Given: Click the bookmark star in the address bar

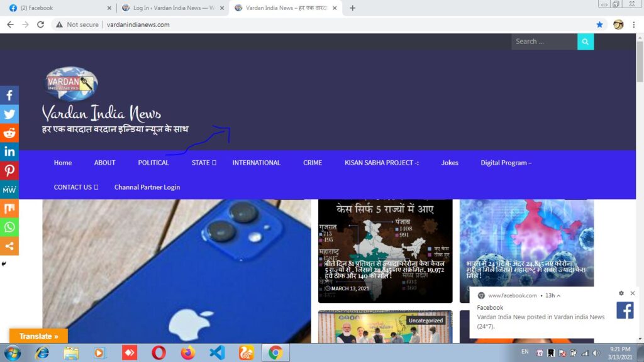Looking at the screenshot, I should tap(599, 25).
